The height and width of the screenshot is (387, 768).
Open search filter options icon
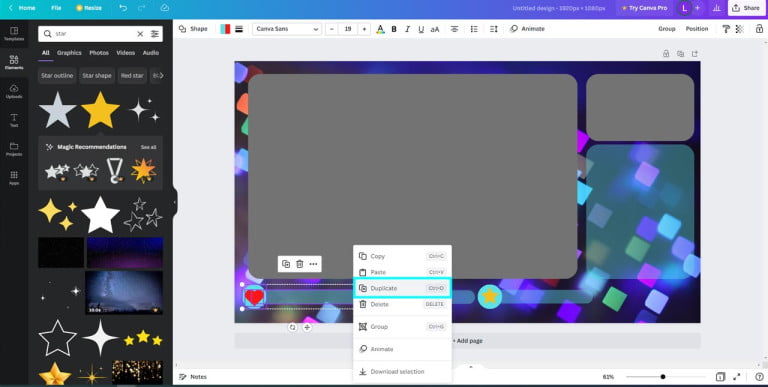tap(155, 34)
